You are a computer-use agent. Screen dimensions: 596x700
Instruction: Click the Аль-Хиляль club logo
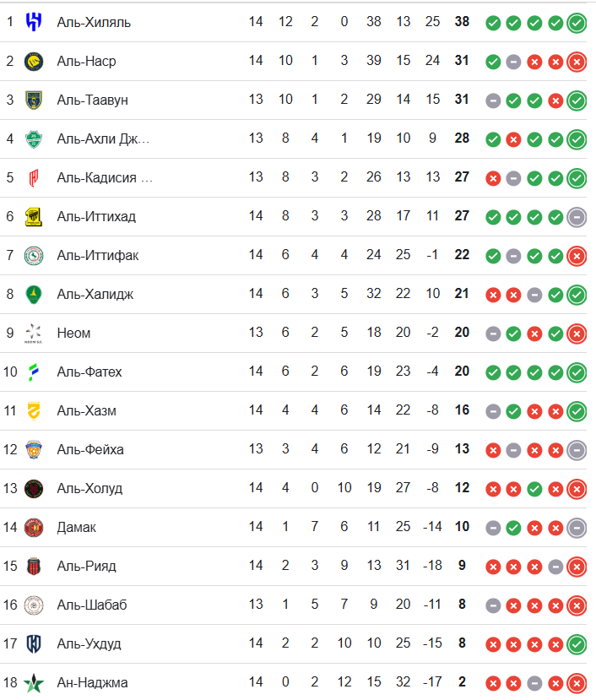(34, 21)
